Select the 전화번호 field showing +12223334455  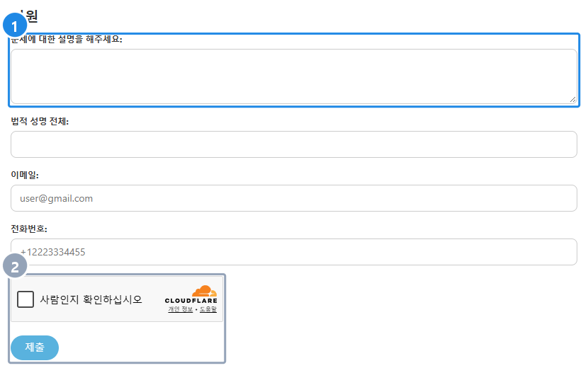point(293,252)
